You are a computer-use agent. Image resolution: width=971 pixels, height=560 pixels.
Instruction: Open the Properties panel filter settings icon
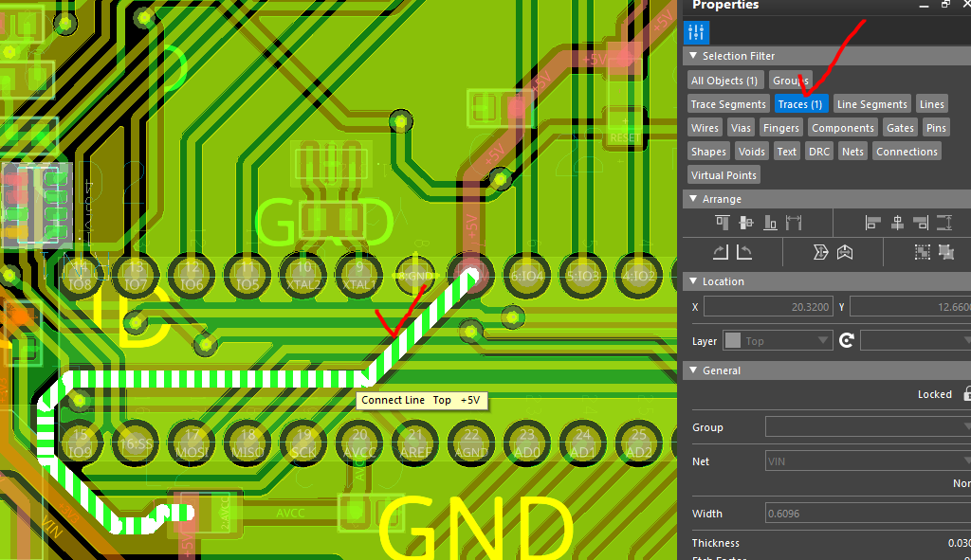tap(696, 32)
